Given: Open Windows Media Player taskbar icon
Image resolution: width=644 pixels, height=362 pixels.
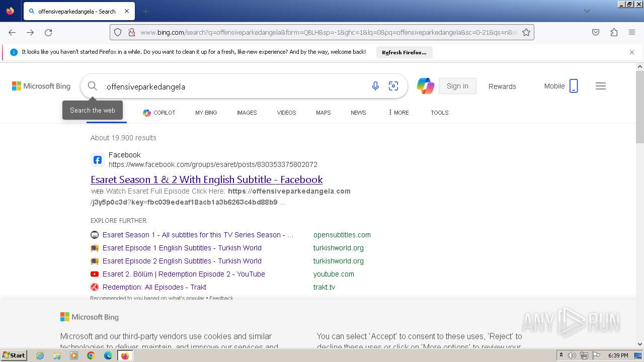Looking at the screenshot, I should point(74,355).
